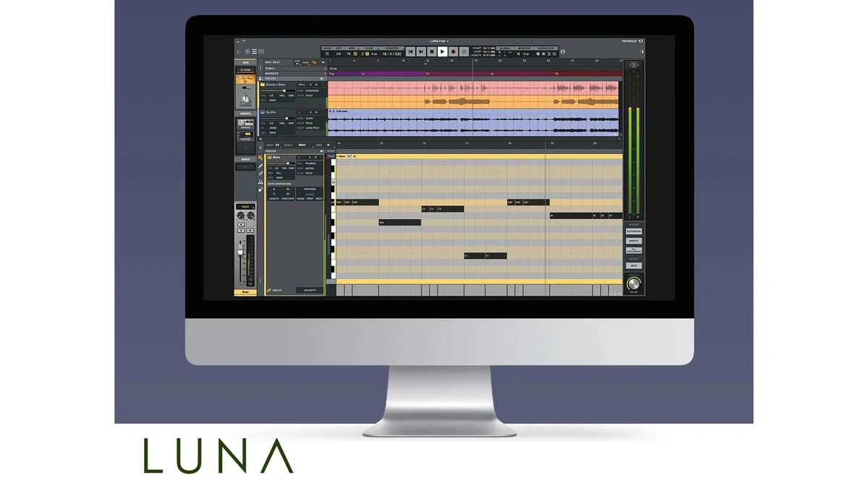Screen dimensions: 868x488
Task: Click the Legato note operation button
Action: [x=274, y=199]
